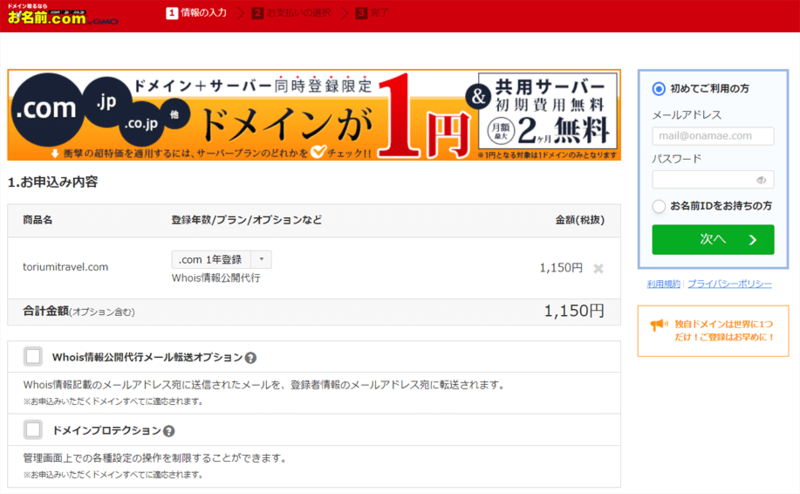Click step 1 情報の入力
The image size is (800, 494).
point(196,13)
